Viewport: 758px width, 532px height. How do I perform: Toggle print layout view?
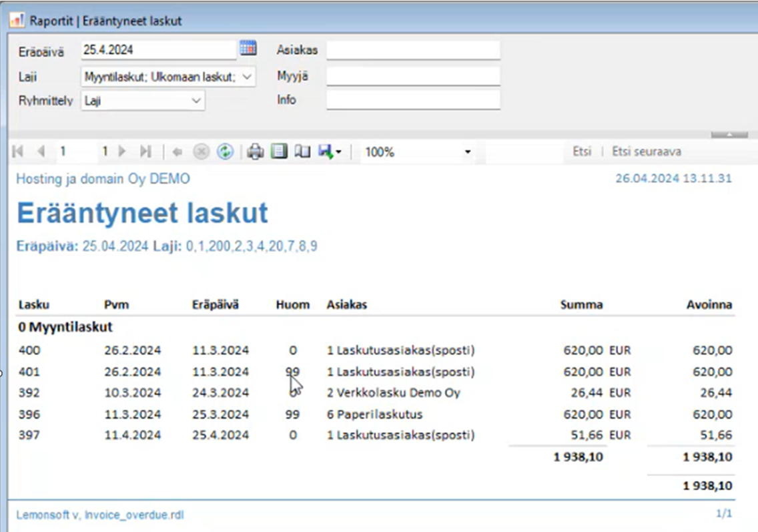point(279,152)
